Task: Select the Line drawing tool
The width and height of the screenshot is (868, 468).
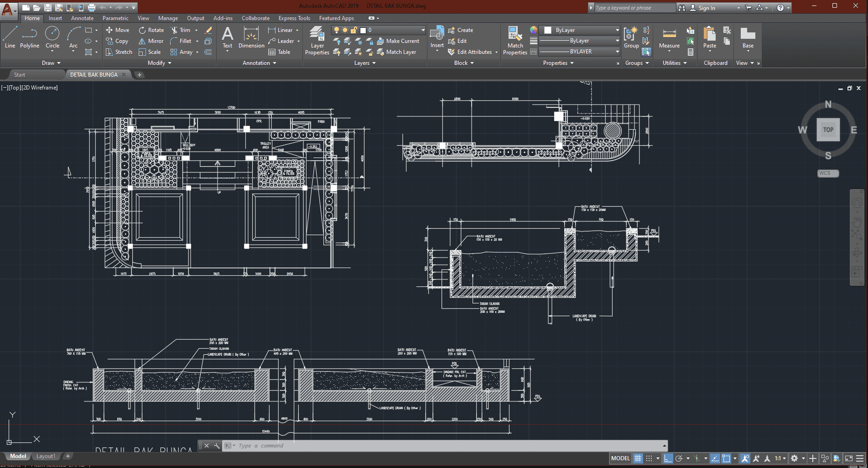Action: pyautogui.click(x=10, y=37)
